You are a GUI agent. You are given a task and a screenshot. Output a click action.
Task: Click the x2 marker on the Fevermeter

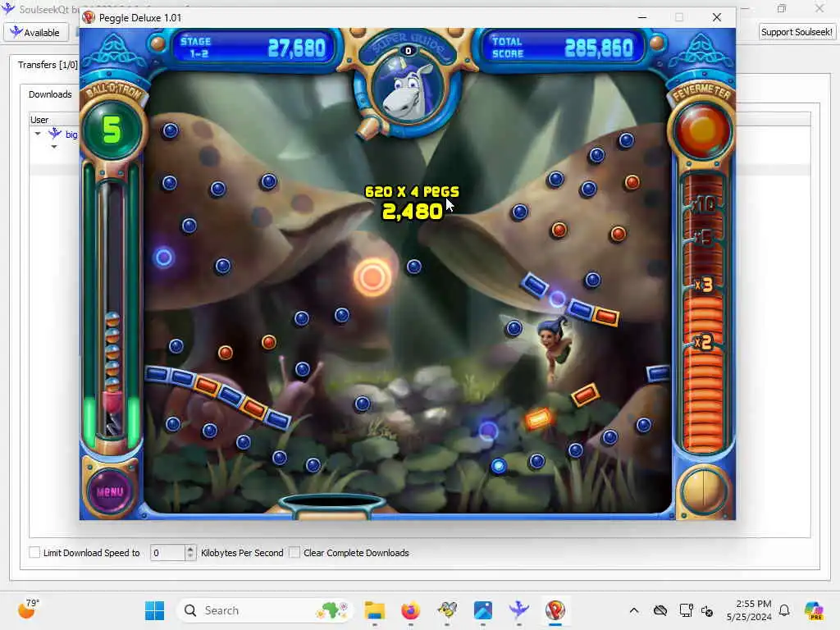pos(703,342)
